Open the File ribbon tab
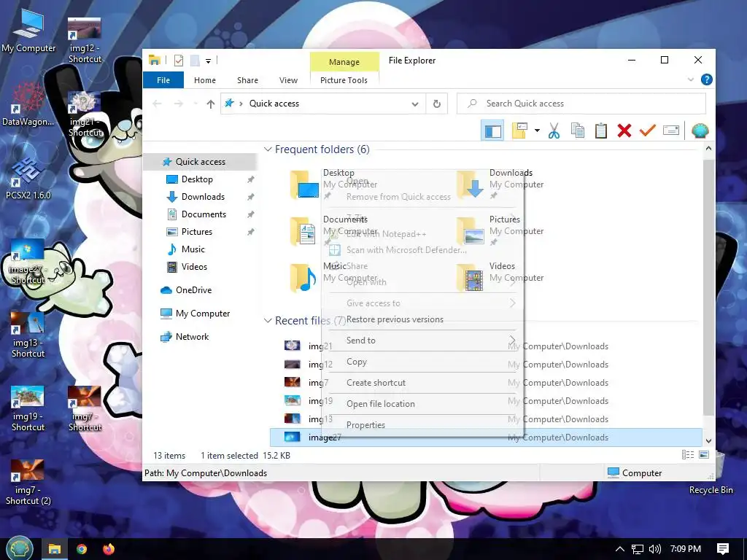Viewport: 747px width, 560px height. click(x=163, y=80)
